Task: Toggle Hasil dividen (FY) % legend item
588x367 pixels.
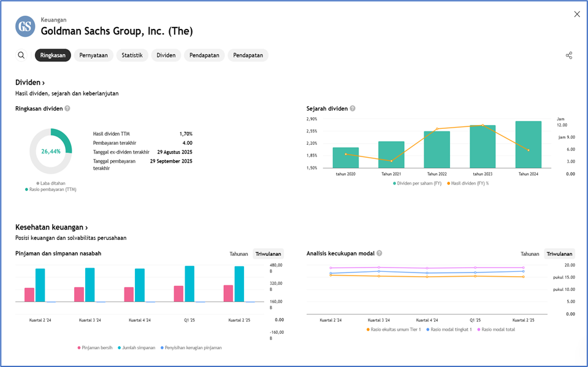Action: click(469, 183)
